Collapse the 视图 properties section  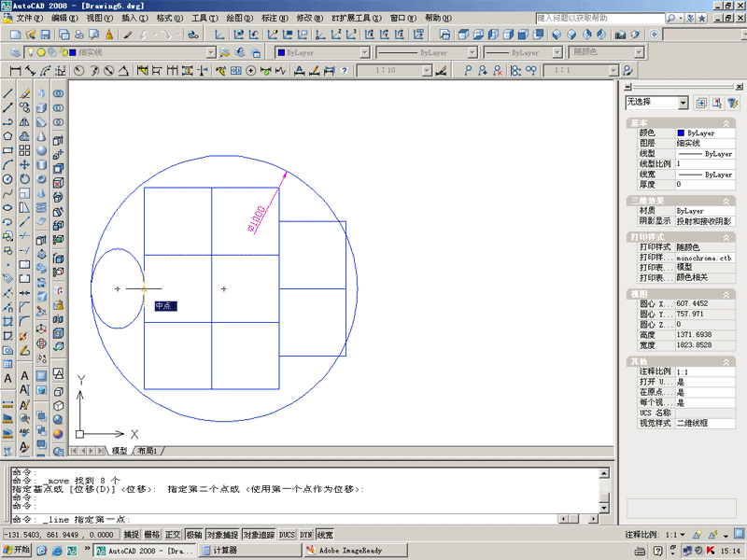click(726, 295)
